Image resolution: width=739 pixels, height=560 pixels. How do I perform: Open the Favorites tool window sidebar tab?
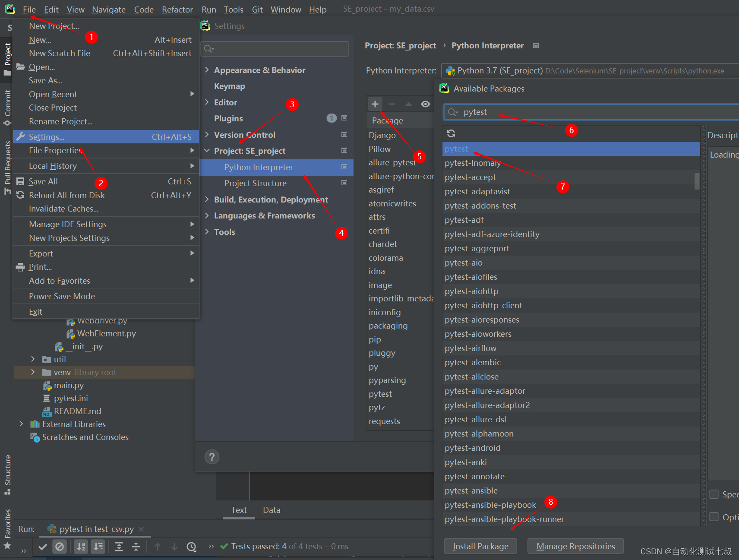7,528
